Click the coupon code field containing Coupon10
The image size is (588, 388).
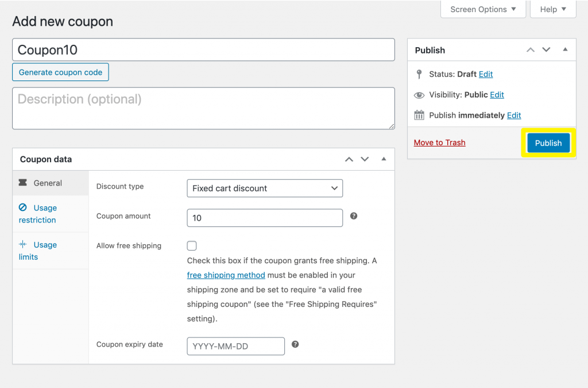click(x=203, y=49)
